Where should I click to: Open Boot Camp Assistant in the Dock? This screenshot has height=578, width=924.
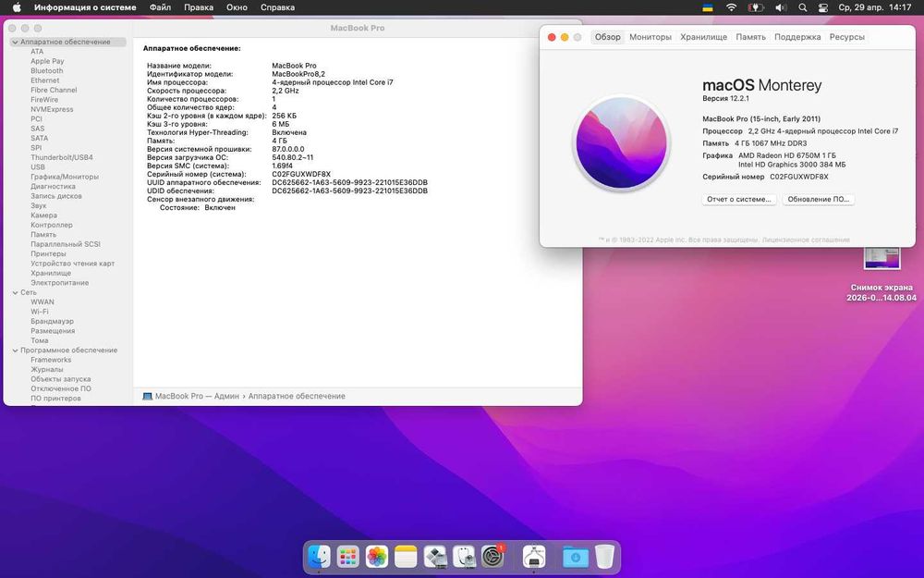[435, 556]
